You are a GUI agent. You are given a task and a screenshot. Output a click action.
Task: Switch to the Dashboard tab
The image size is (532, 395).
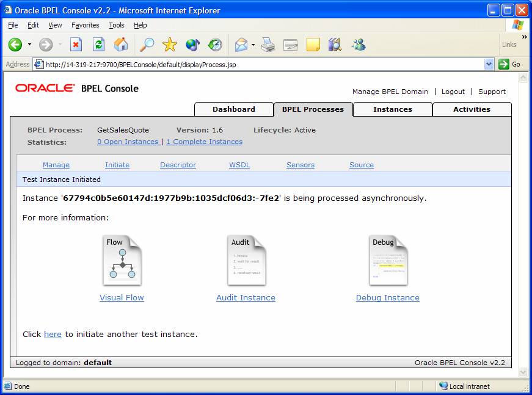click(x=233, y=109)
